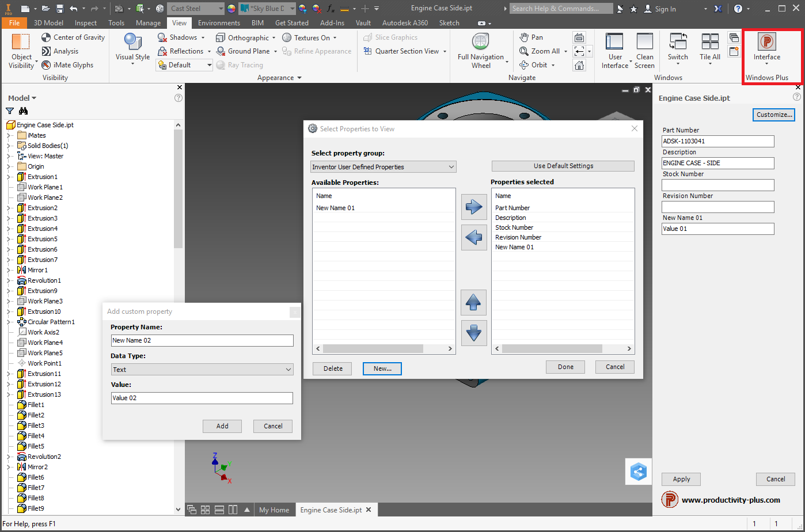Open the Data Type dropdown showing Text

click(202, 370)
